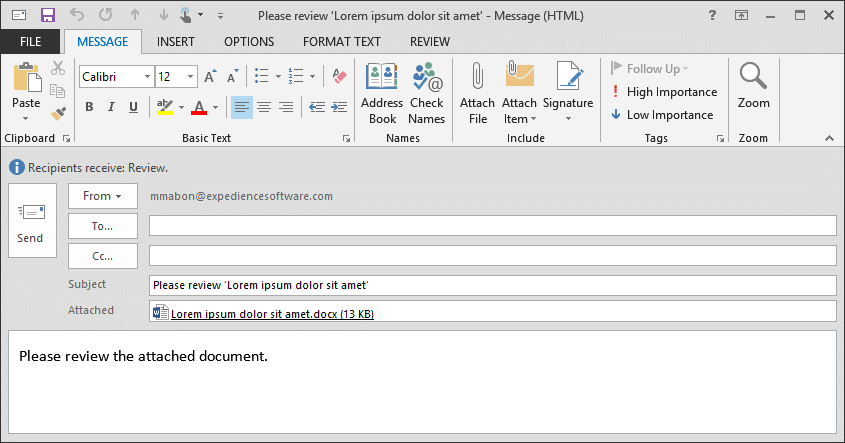845x443 pixels.
Task: Open the font size 12 dropdown
Action: tap(190, 77)
